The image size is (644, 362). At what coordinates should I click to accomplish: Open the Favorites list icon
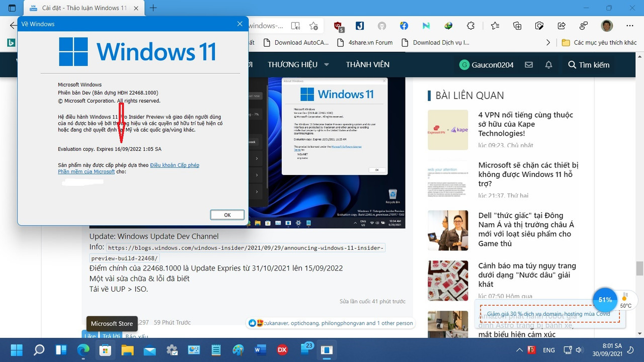tap(495, 26)
